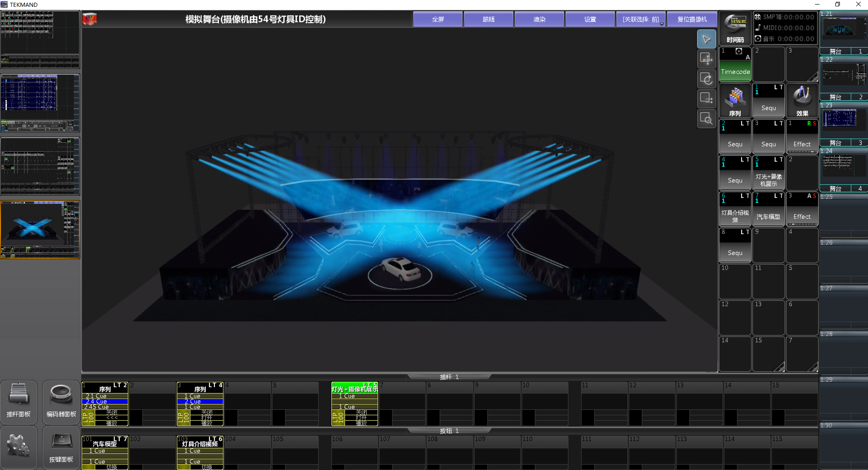Viewport: 868px width, 470px height.
Task: Select the zoom magnifier tool
Action: [706, 119]
